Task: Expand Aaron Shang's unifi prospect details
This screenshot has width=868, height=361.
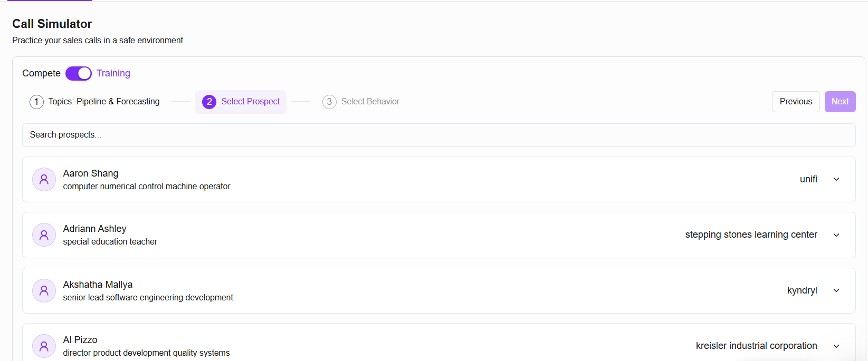Action: pyautogui.click(x=836, y=179)
